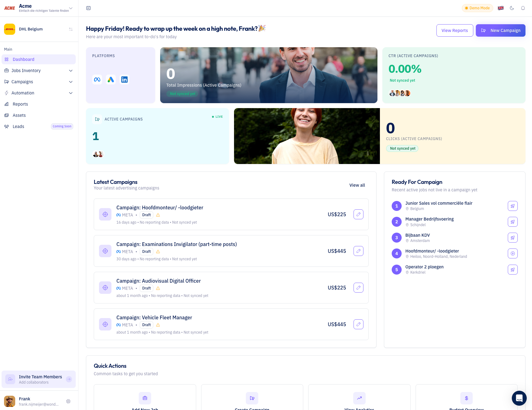Switch language via the UK flag icon

point(501,8)
